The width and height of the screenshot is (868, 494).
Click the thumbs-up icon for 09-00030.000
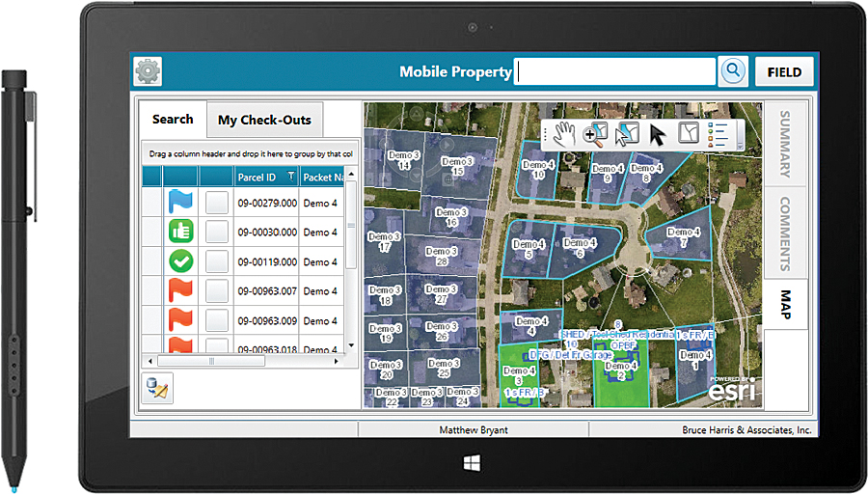point(181,232)
